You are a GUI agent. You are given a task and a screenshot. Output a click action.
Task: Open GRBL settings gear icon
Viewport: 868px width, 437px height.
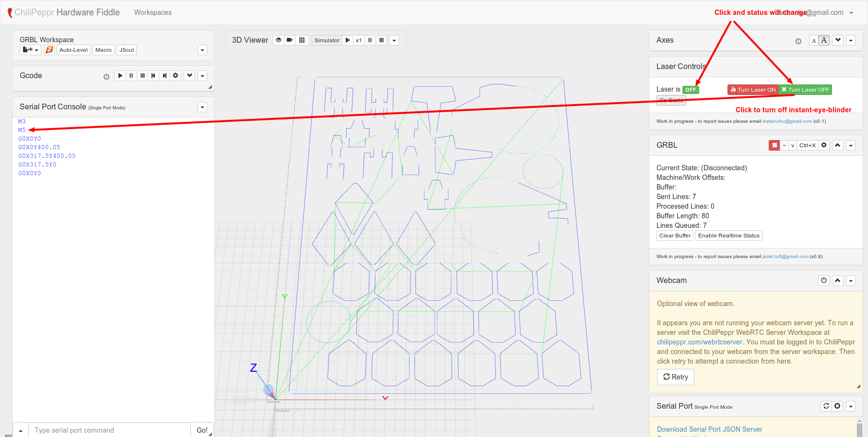[824, 145]
